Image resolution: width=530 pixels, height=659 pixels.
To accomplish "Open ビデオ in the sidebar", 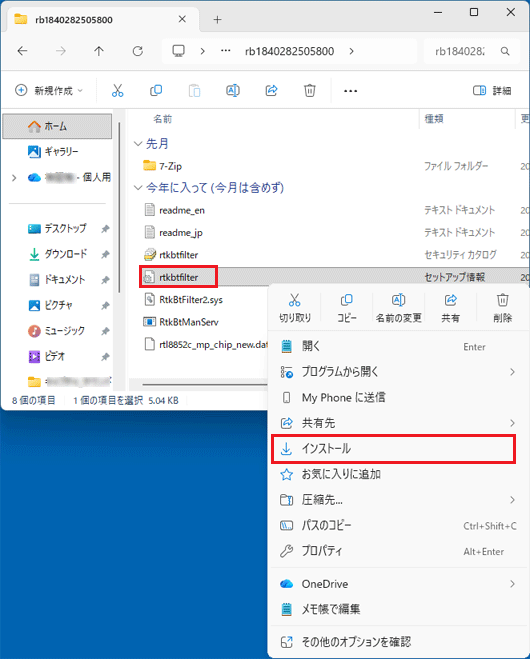I will pyautogui.click(x=46, y=356).
